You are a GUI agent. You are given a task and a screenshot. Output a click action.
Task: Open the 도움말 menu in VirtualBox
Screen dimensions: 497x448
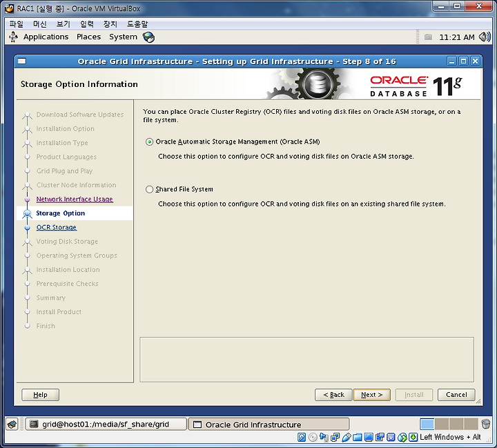coord(137,23)
